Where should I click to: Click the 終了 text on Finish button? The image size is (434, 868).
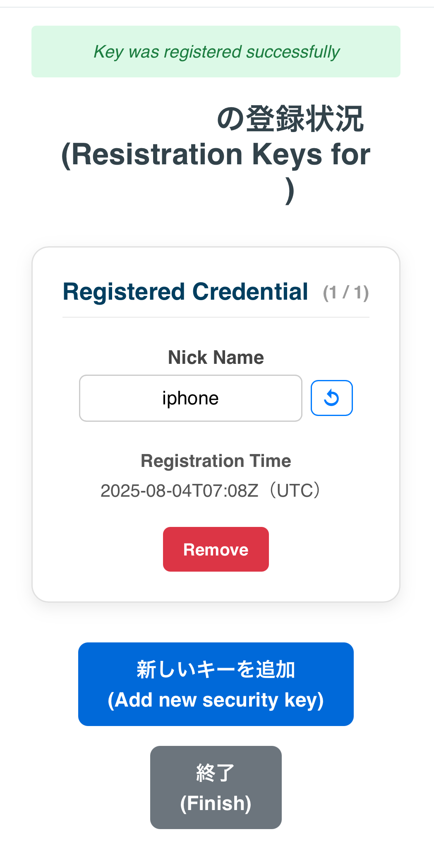[x=216, y=773]
